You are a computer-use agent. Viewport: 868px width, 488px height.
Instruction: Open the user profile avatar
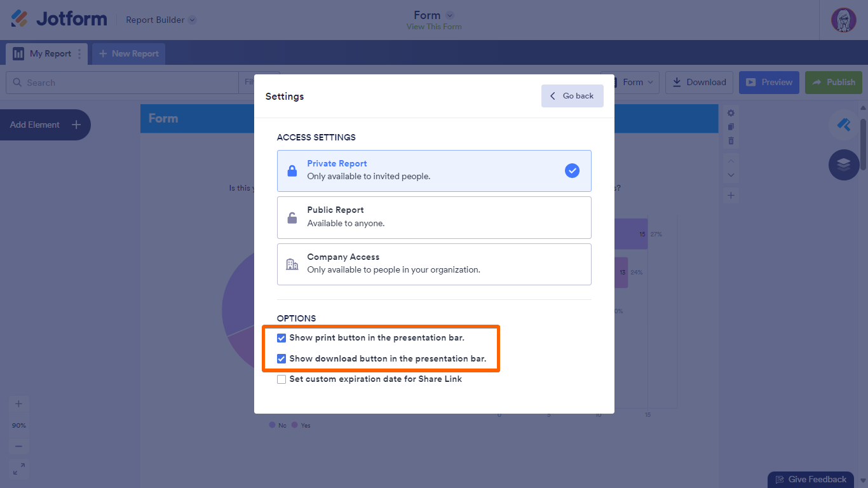[843, 20]
